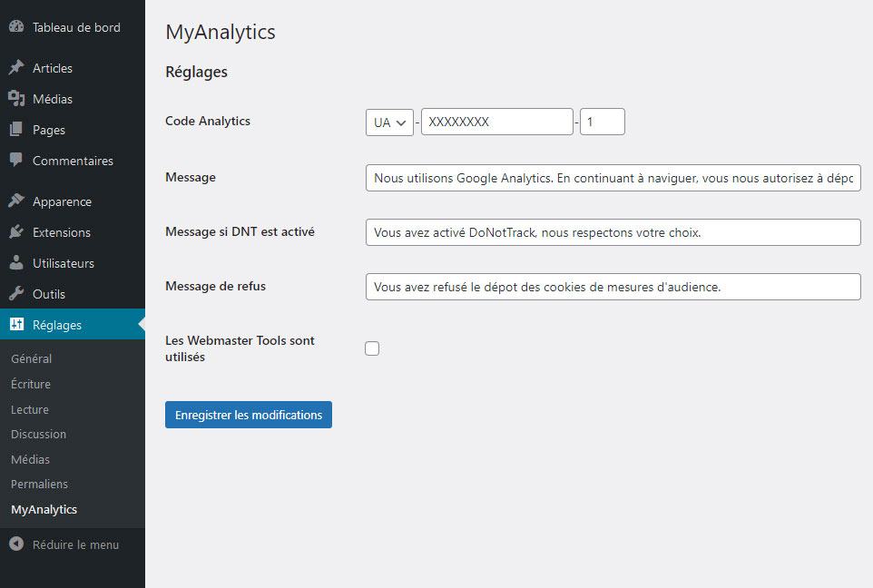Open Apparence menu entry
The width and height of the screenshot is (873, 588).
click(73, 201)
